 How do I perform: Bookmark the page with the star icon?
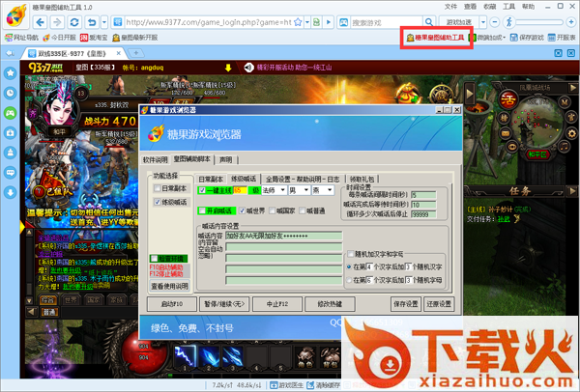[x=298, y=22]
